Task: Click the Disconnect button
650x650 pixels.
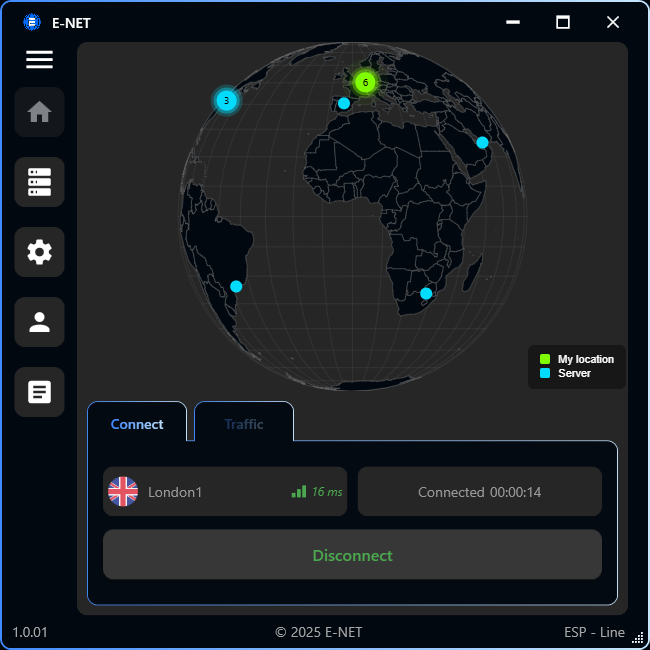Action: [352, 555]
